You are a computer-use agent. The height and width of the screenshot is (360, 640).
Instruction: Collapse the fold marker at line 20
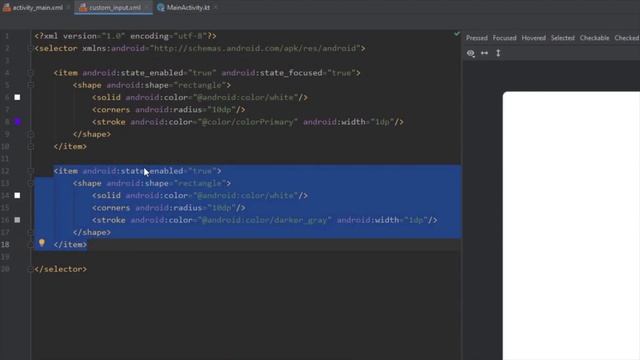(30, 269)
